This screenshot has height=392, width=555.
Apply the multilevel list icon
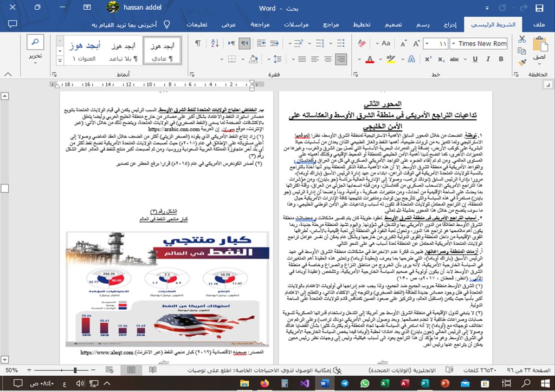pos(299,43)
